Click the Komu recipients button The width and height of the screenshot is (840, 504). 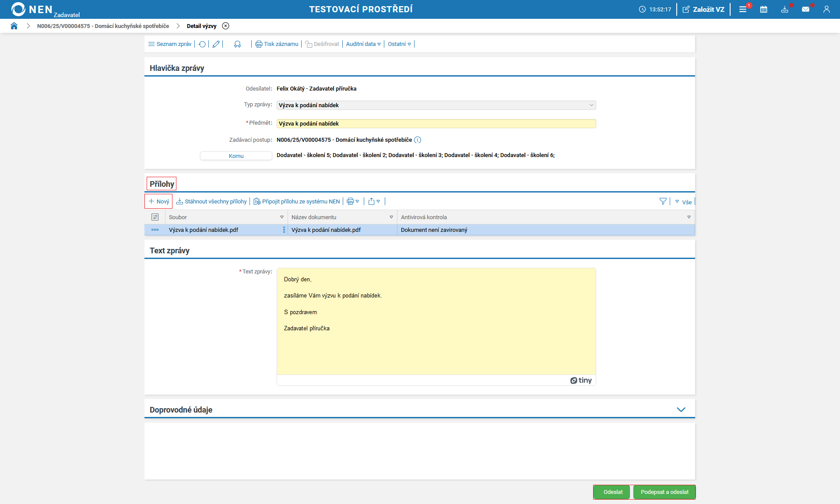pos(236,156)
